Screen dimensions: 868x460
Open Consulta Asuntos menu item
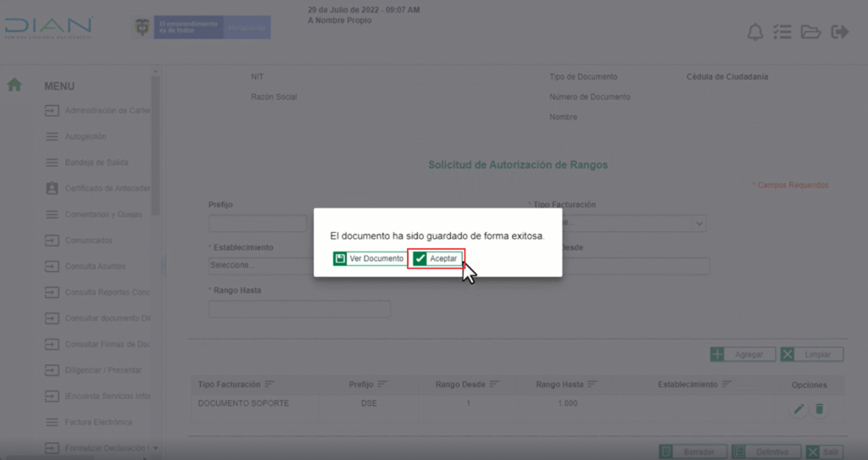tap(95, 266)
